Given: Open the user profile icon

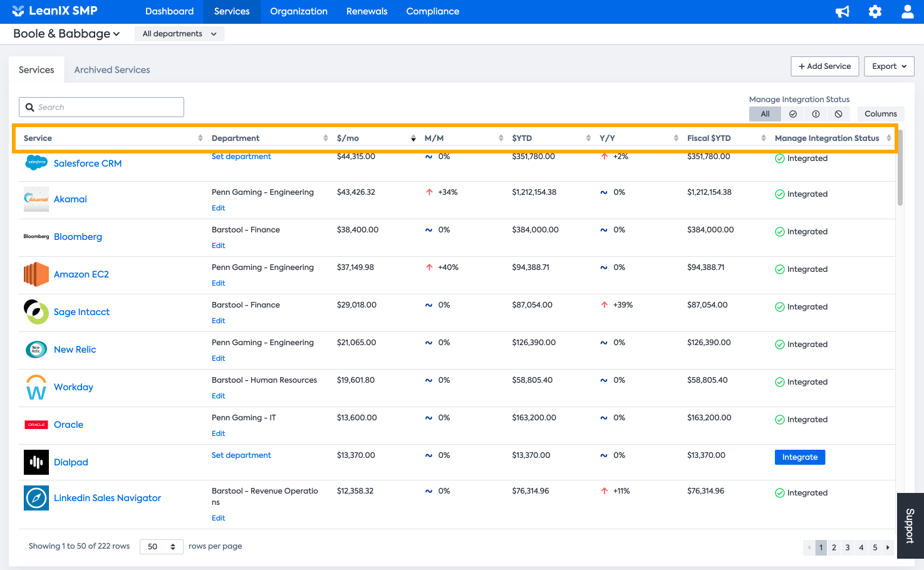Looking at the screenshot, I should coord(907,12).
